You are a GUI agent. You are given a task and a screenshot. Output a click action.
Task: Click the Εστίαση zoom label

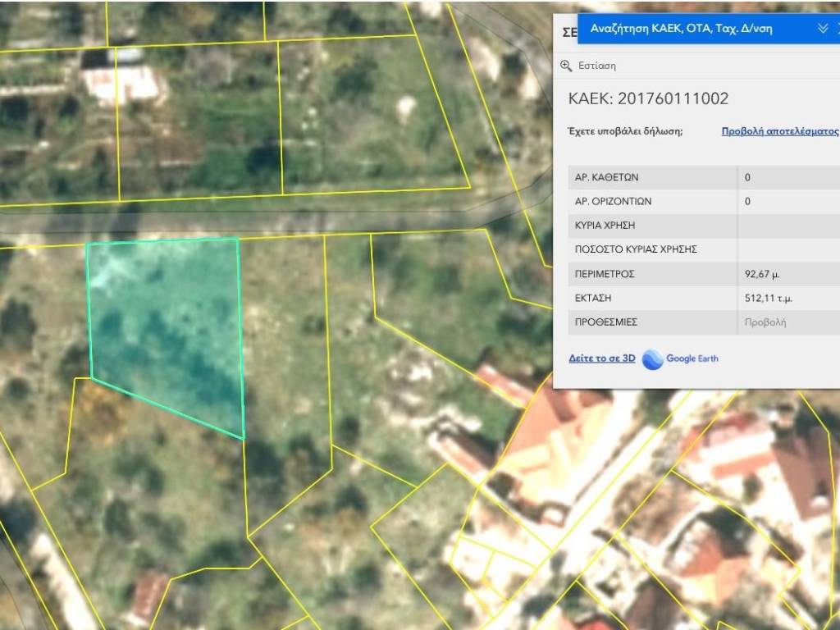596,66
